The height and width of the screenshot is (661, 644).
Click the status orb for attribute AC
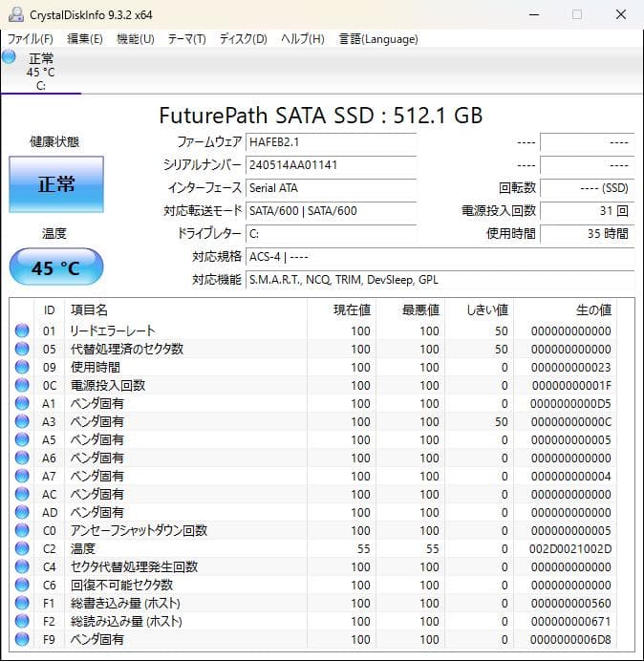22,494
